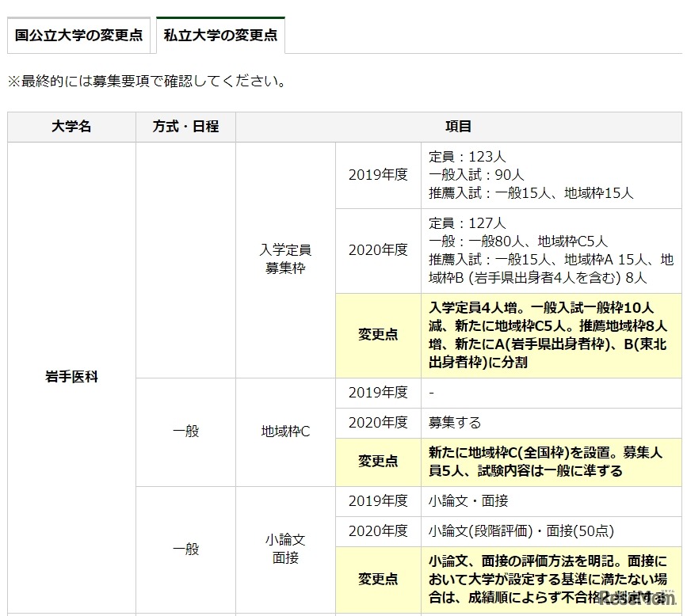Click the 入学定員募集枠 cell

tap(285, 255)
